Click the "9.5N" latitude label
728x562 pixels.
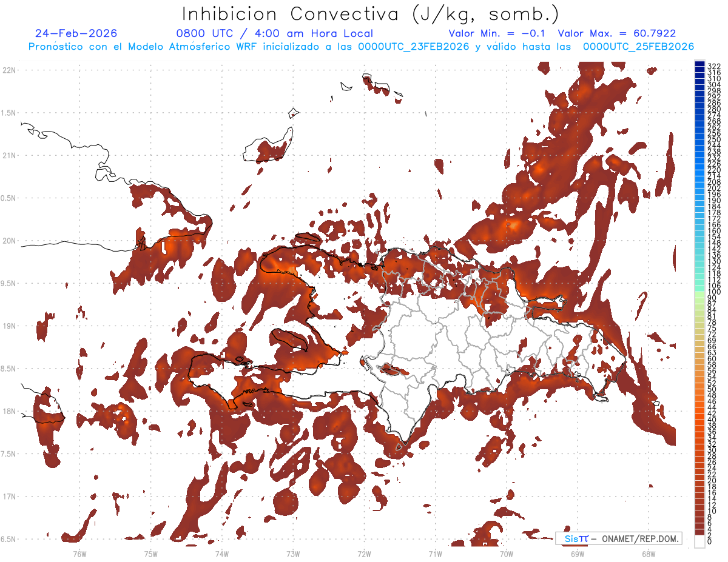[8, 283]
